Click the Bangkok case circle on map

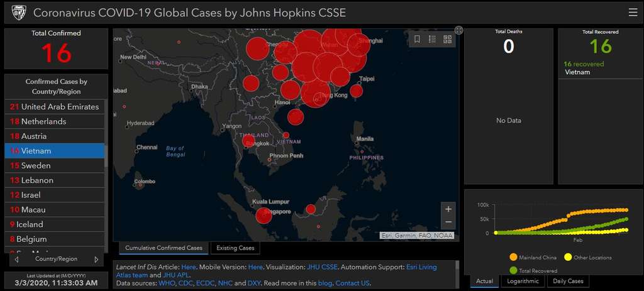(248, 141)
